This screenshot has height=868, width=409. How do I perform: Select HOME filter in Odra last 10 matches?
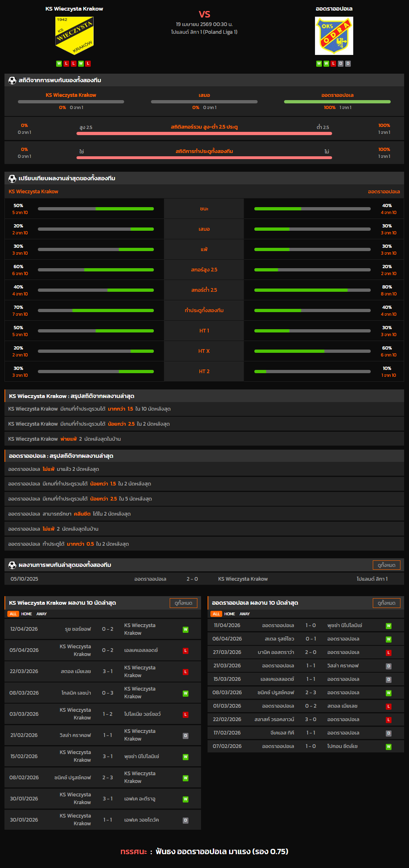tap(230, 614)
